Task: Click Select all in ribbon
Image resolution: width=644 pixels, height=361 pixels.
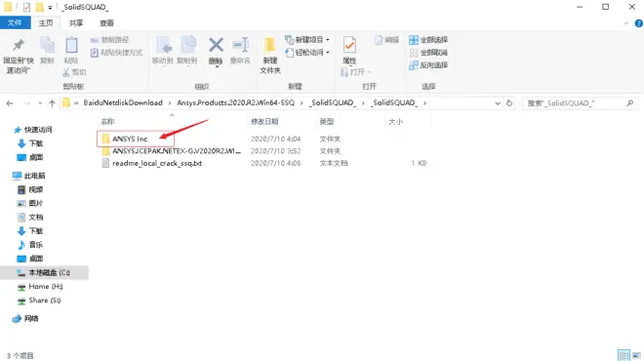Action: [x=428, y=40]
